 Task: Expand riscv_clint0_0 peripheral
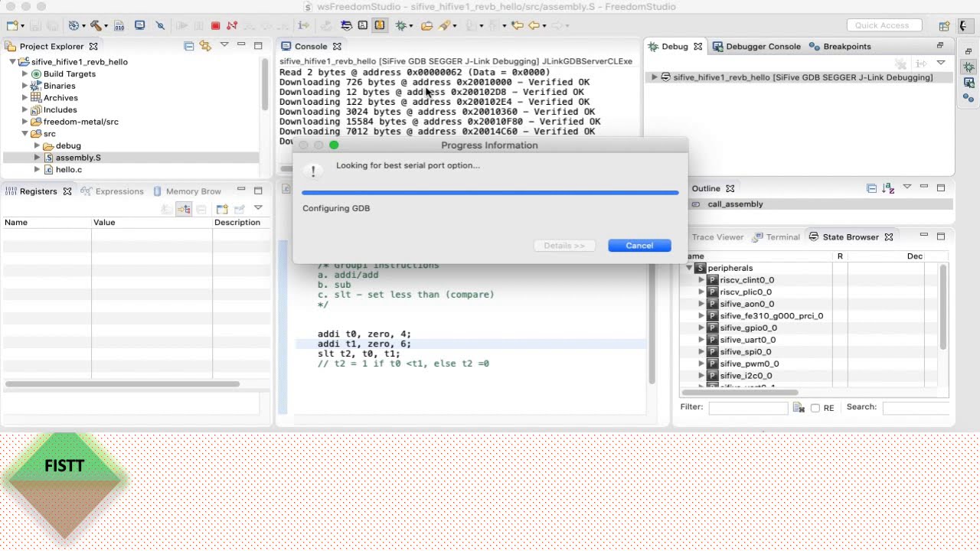coord(701,280)
